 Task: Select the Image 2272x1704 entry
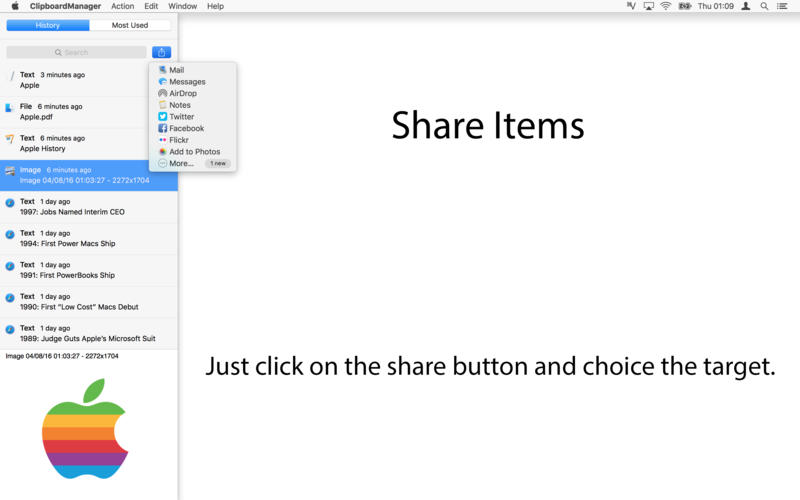tap(89, 175)
